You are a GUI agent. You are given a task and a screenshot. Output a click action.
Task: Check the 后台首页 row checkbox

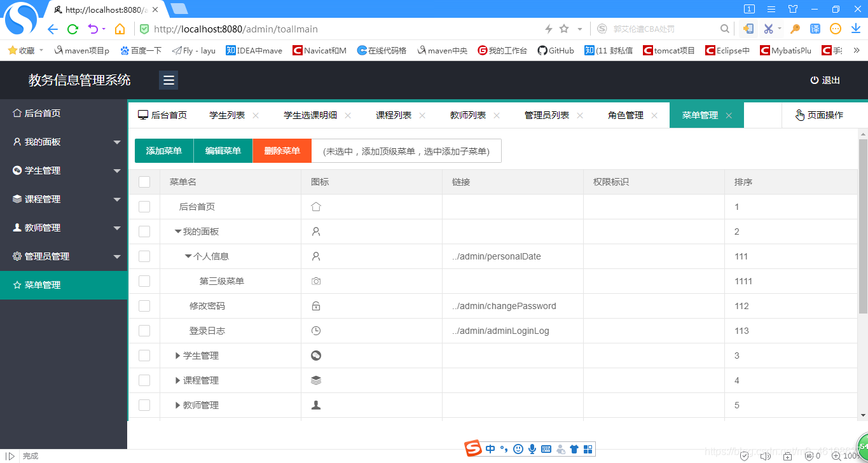click(x=144, y=207)
